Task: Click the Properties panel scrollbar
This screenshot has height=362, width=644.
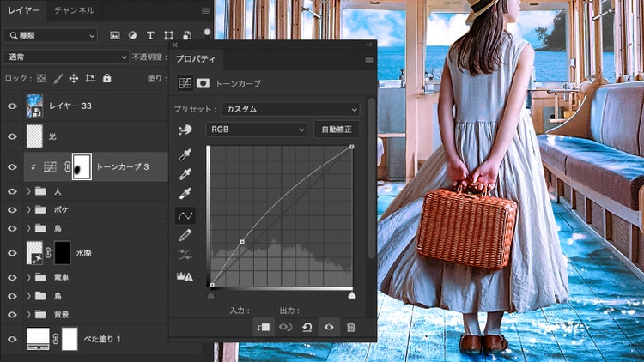Action: click(370, 178)
